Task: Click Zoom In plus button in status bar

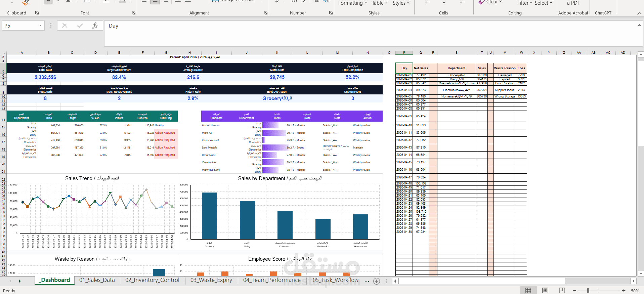Action: pos(624,290)
